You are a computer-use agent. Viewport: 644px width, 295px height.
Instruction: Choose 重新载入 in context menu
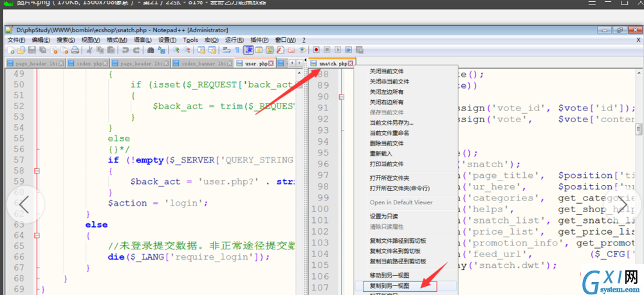[381, 154]
